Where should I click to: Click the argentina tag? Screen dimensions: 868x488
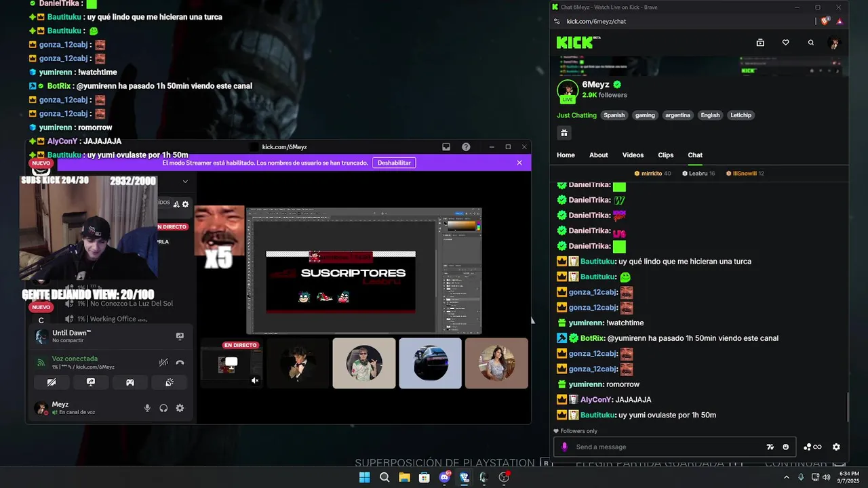tap(677, 115)
